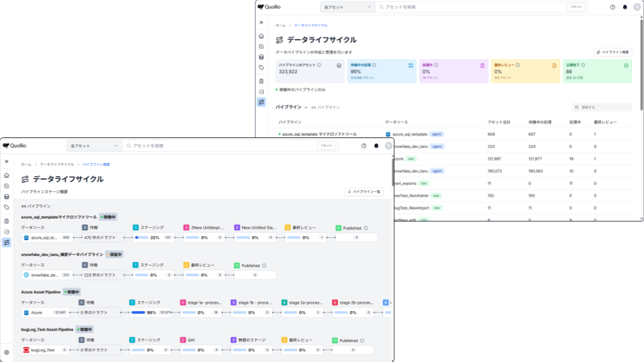Open clipboard icon in pipeline overview window sidebar
Screen dimensions: 644x362
pyautogui.click(x=7, y=221)
